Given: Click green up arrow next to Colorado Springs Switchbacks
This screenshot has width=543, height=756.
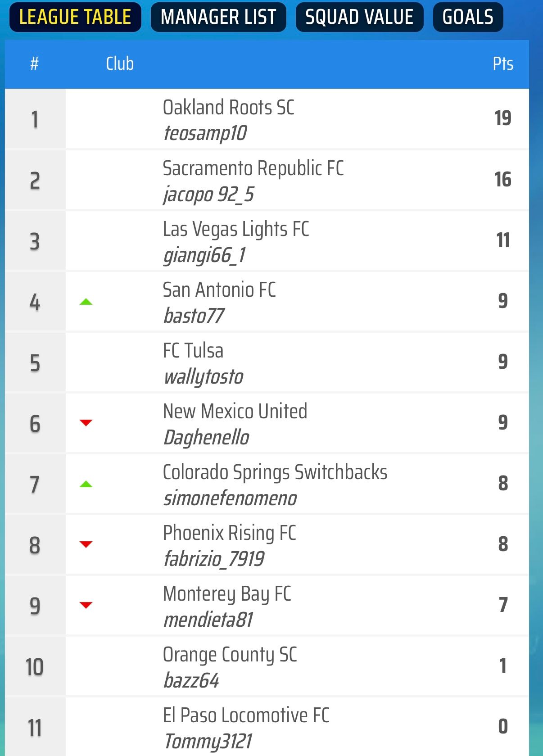Looking at the screenshot, I should point(86,484).
